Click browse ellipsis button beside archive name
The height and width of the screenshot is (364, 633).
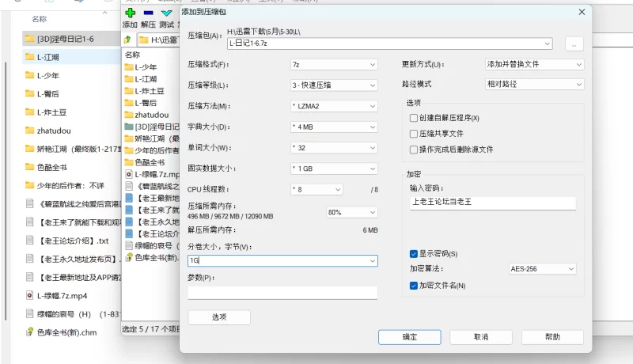pyautogui.click(x=574, y=44)
